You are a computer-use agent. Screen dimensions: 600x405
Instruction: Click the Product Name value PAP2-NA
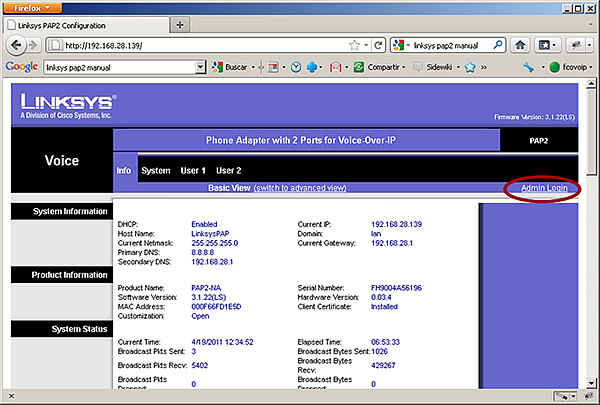point(206,288)
